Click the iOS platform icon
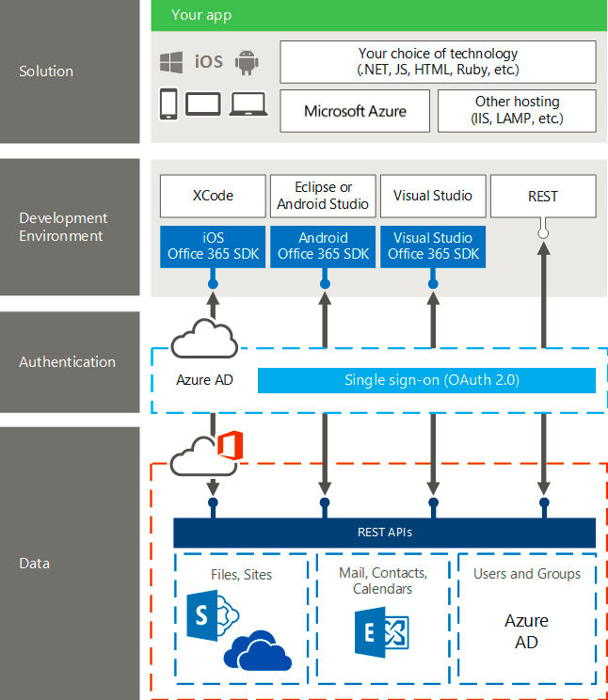 pos(209,61)
